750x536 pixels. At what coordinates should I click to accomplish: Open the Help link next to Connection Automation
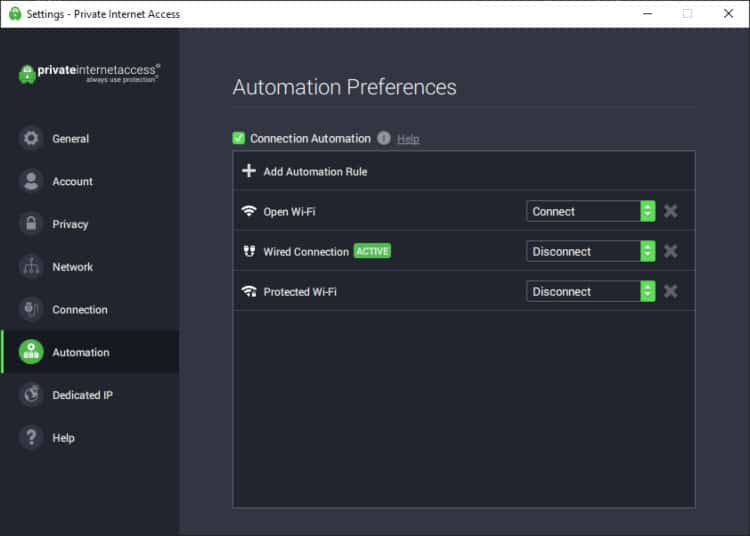(x=408, y=139)
